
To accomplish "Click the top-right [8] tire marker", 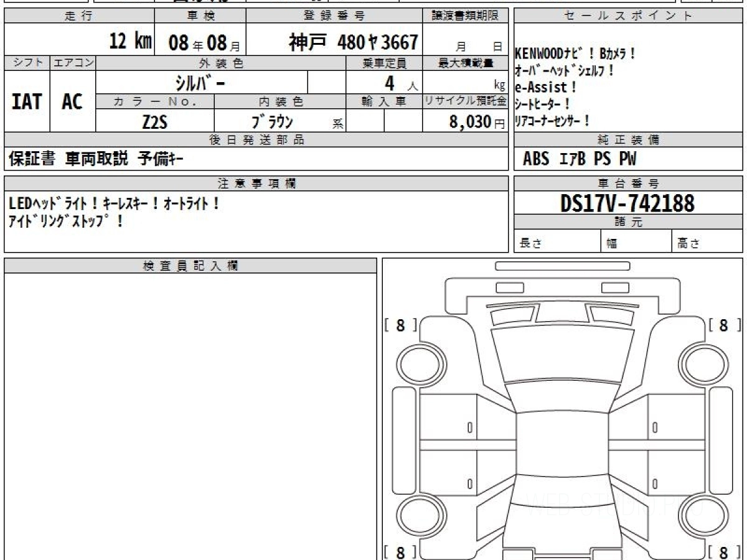I will [x=723, y=325].
